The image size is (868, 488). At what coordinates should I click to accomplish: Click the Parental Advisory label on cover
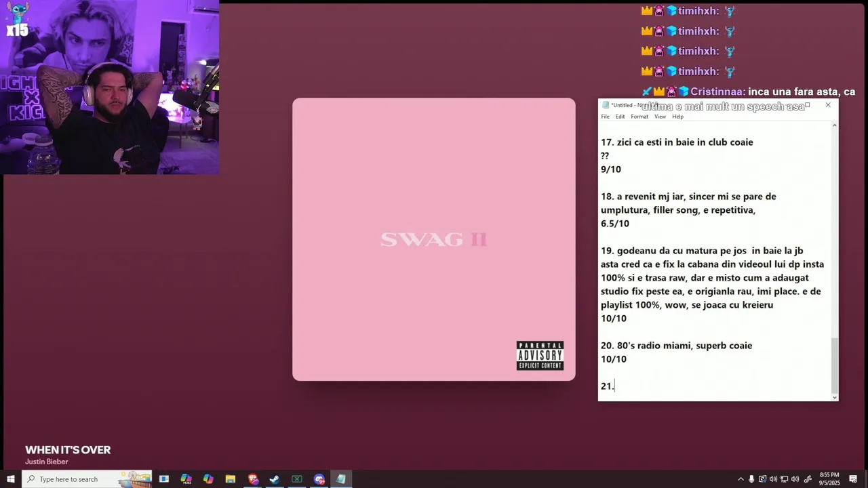[540, 356]
